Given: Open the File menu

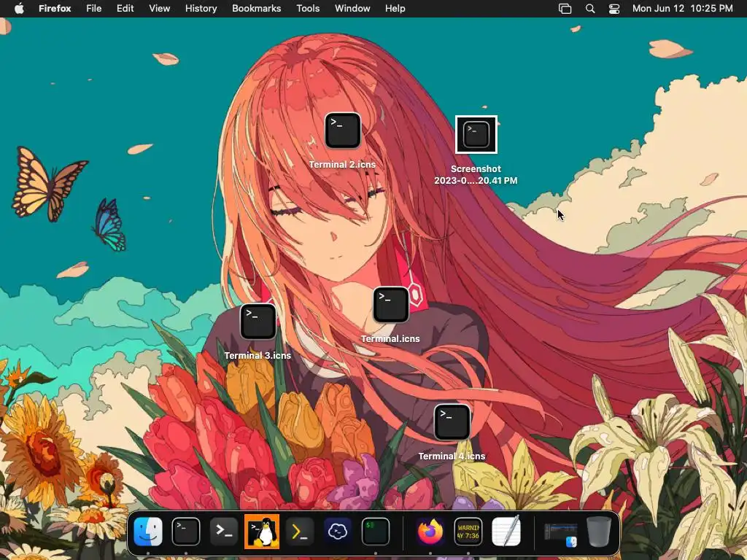Looking at the screenshot, I should [x=94, y=9].
